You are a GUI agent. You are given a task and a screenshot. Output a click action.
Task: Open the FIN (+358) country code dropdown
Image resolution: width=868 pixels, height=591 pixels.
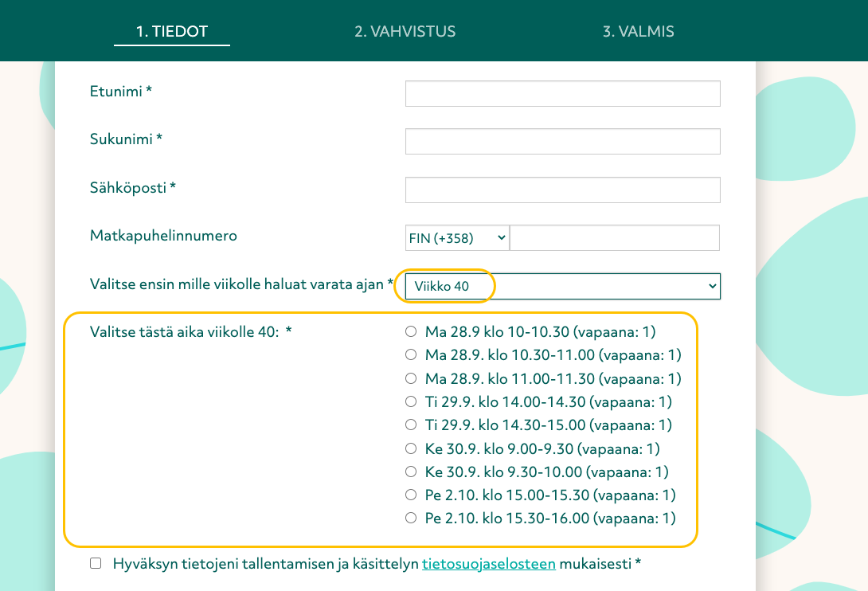pos(457,237)
